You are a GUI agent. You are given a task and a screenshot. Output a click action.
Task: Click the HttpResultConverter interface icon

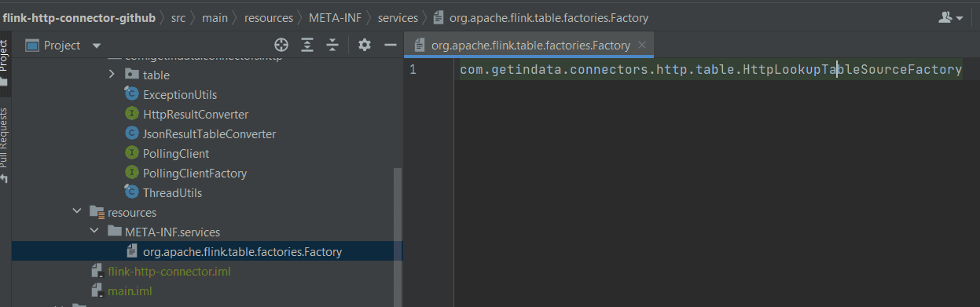(131, 114)
